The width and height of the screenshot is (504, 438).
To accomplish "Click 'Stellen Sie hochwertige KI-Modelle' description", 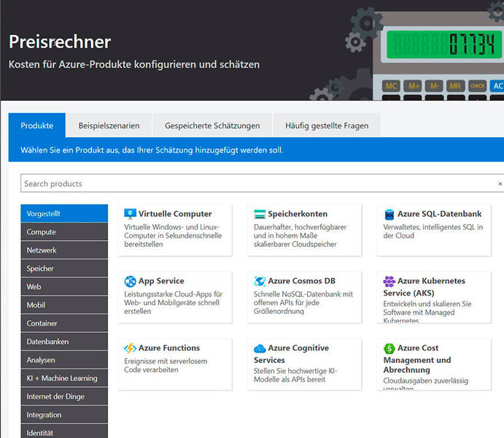I will tap(295, 375).
